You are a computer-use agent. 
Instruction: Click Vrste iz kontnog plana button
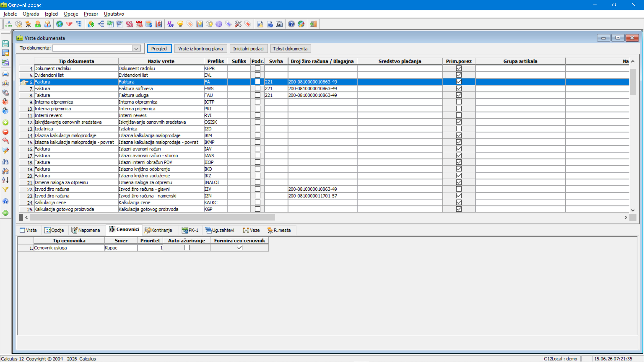click(201, 48)
